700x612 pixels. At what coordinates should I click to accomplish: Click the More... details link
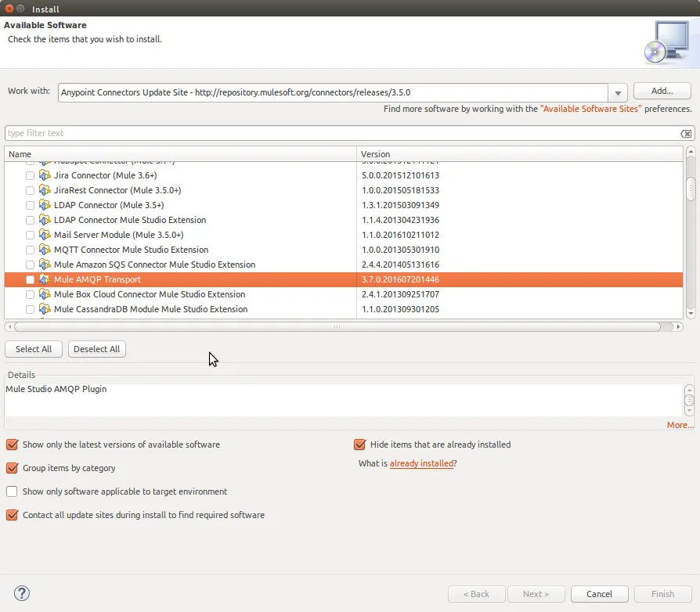(680, 425)
